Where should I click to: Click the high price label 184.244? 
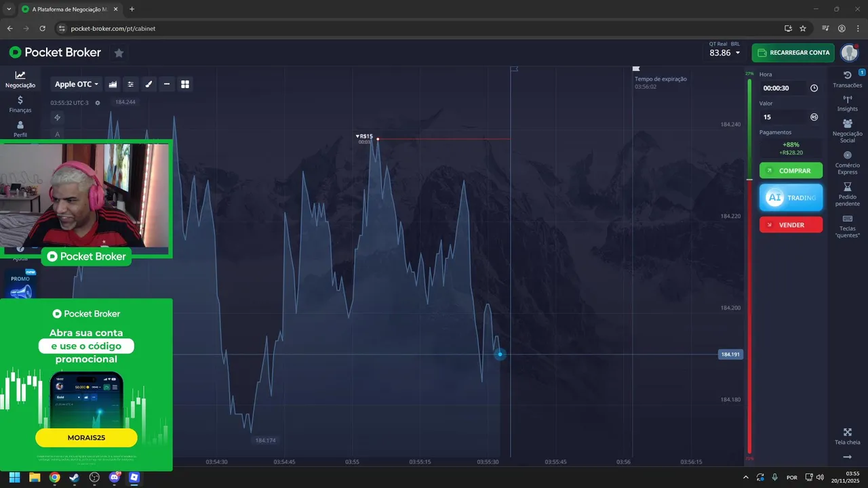125,102
